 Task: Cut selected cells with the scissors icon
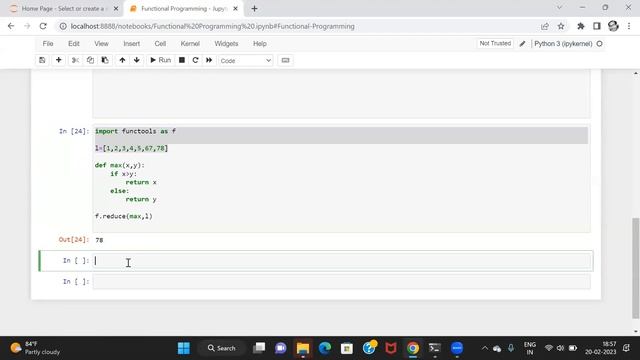pyautogui.click(x=75, y=60)
